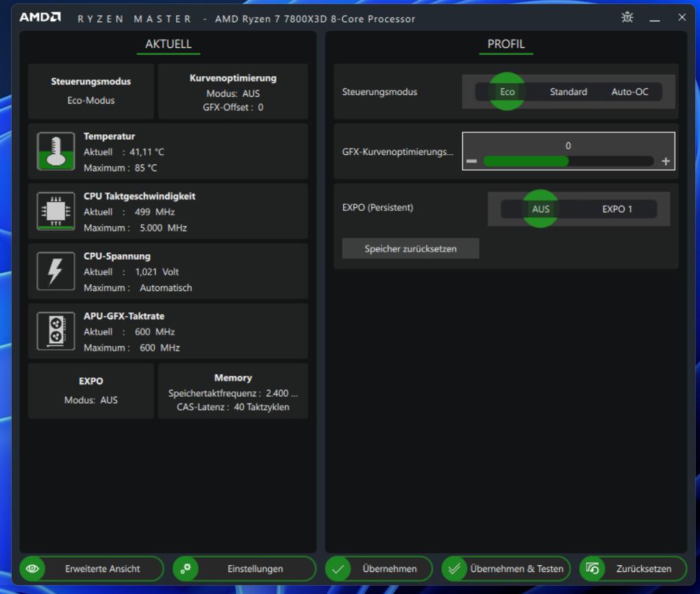Image resolution: width=700 pixels, height=594 pixels.
Task: Click Speicher zurücksetzen button
Action: (x=410, y=248)
